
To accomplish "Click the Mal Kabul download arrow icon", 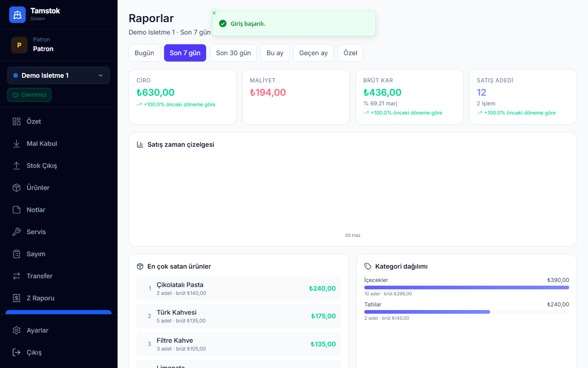I will (17, 144).
